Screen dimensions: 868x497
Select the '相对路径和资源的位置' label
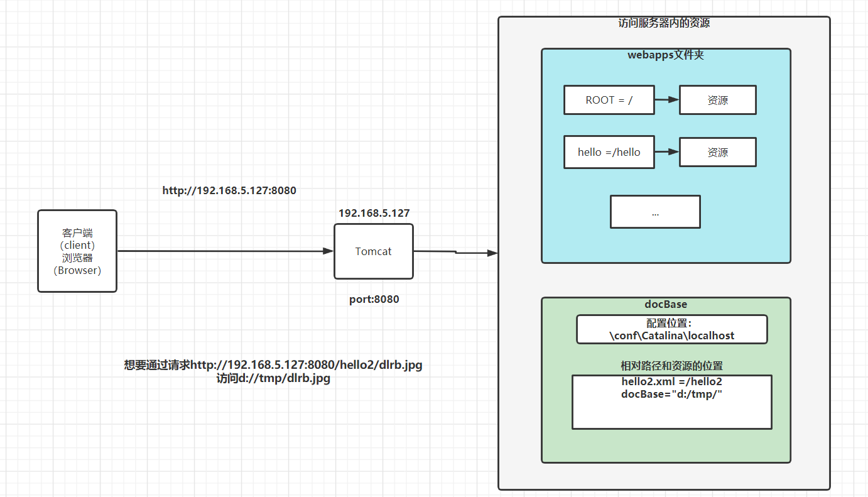pos(672,366)
